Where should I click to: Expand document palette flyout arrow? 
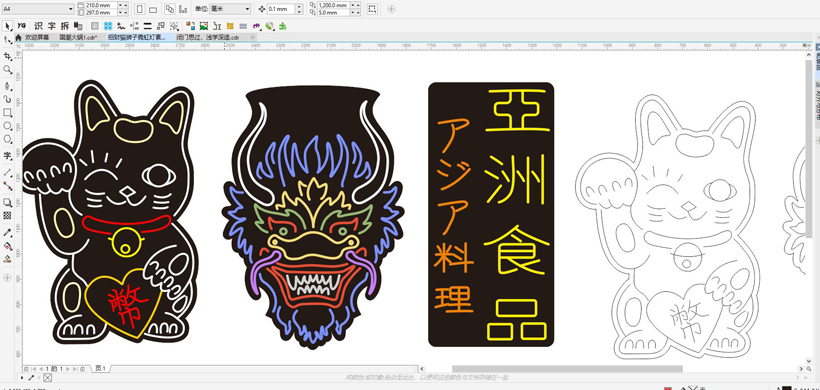click(x=22, y=377)
